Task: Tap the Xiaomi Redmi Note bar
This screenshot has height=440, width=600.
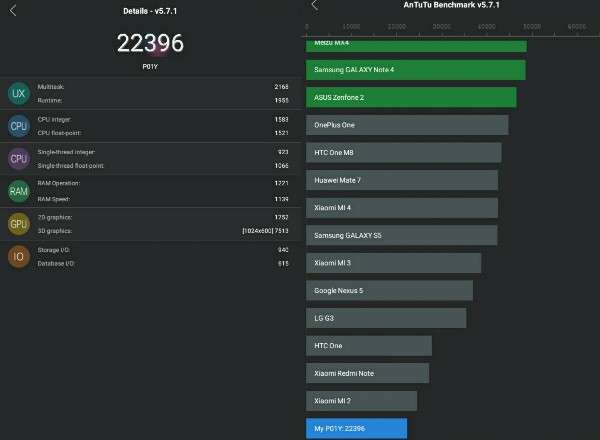Action: (x=367, y=373)
